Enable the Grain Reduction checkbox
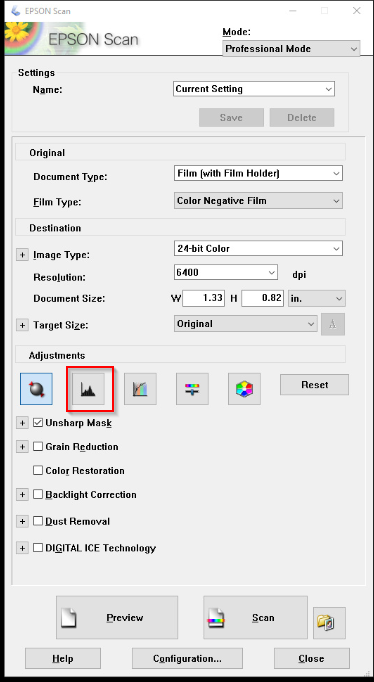 [x=38, y=446]
